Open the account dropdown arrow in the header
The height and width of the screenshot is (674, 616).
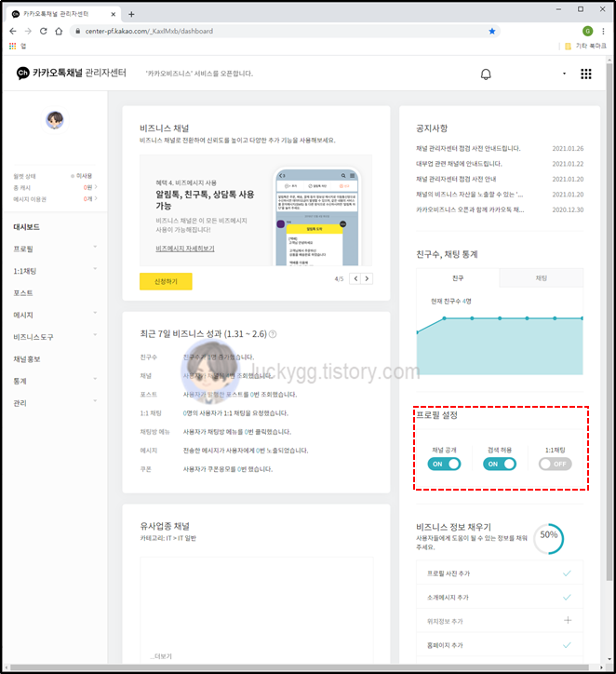point(564,74)
